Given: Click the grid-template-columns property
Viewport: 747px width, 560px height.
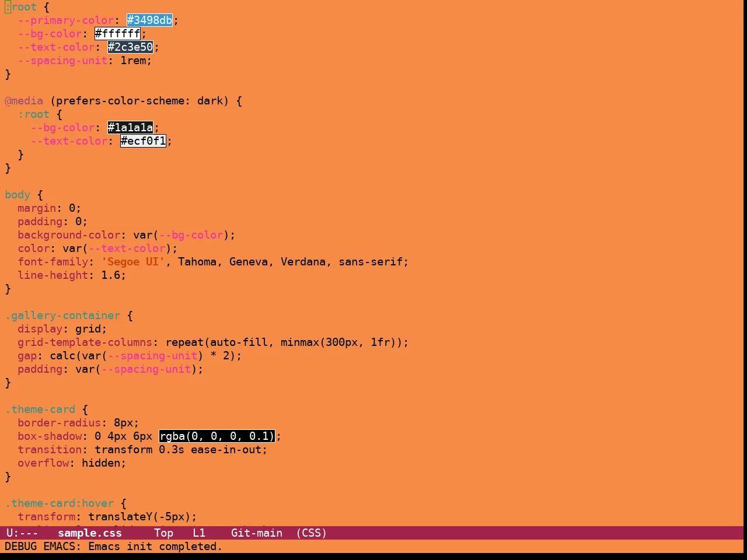Looking at the screenshot, I should [x=85, y=342].
